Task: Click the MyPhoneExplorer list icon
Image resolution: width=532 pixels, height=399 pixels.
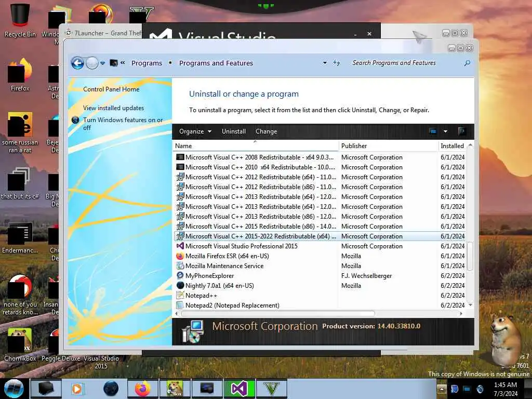Action: tap(180, 275)
